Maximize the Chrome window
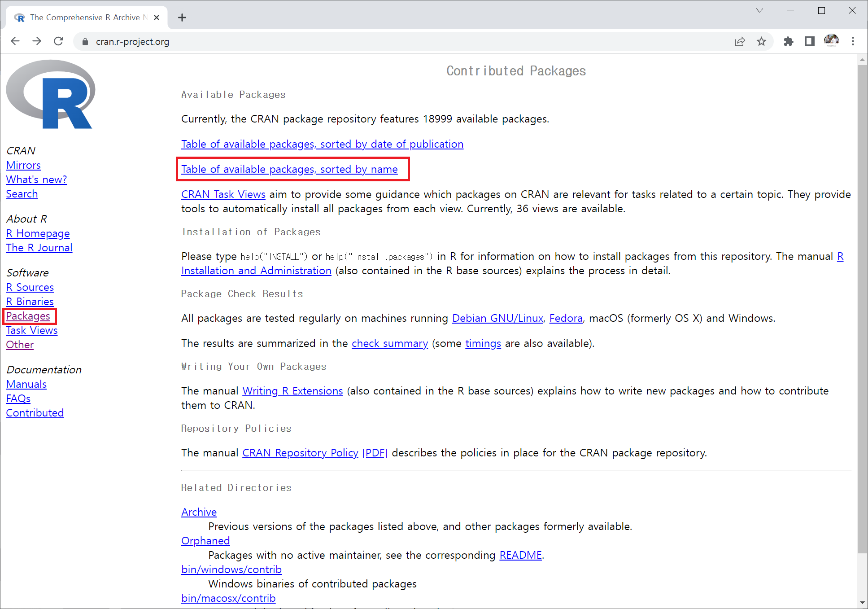 tap(821, 10)
